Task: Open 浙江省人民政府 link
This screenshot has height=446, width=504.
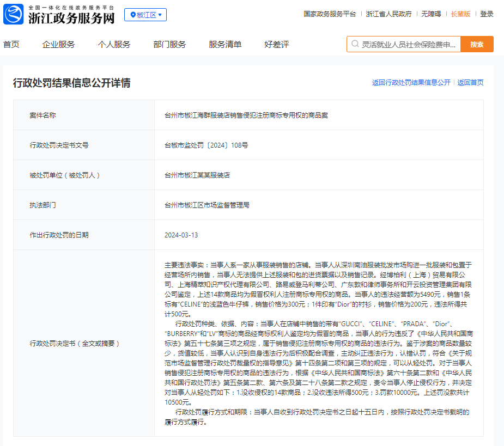Action: click(x=388, y=14)
